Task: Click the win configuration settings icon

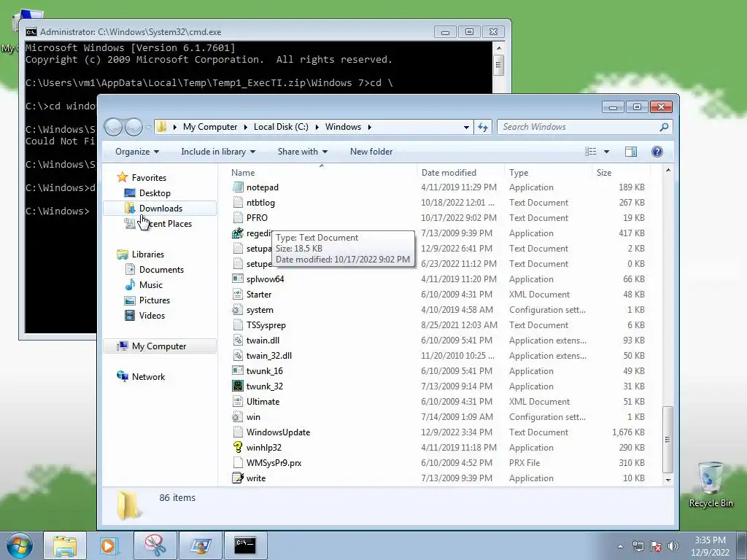Action: tap(237, 416)
